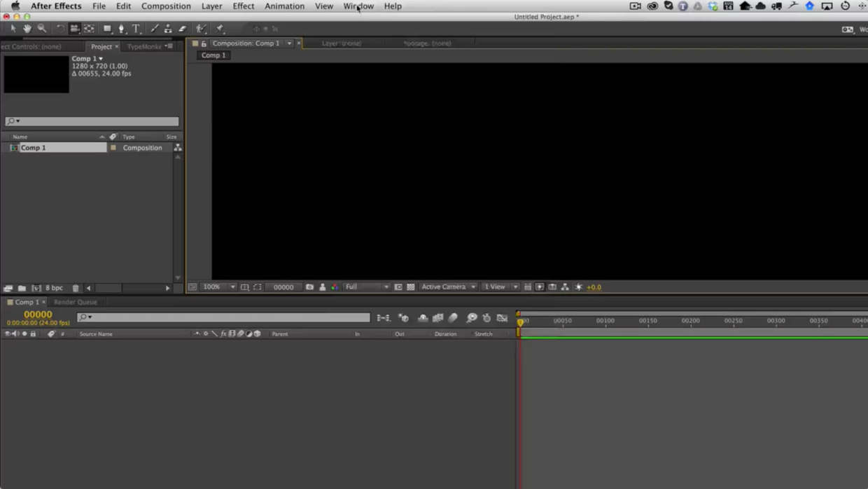Click Always Preview This View icon
The height and width of the screenshot is (489, 868).
(192, 287)
